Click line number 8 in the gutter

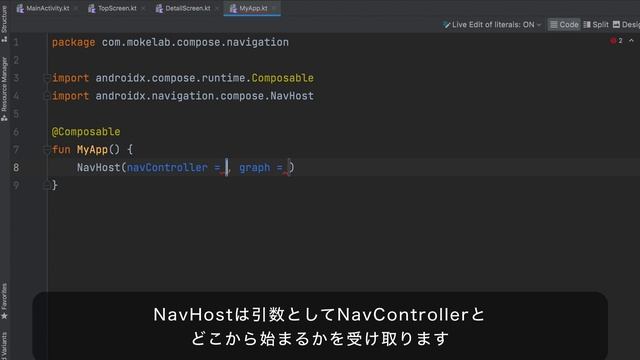pyautogui.click(x=16, y=168)
